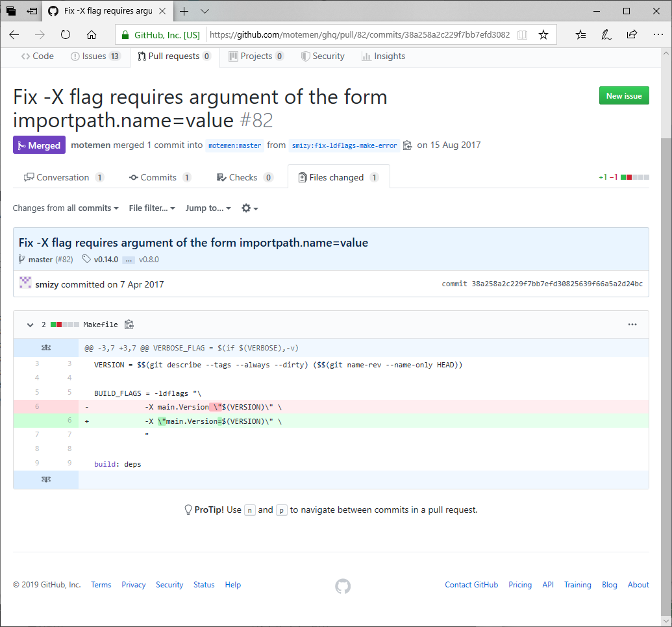Open Terms footer link
This screenshot has width=672, height=627.
coord(101,585)
